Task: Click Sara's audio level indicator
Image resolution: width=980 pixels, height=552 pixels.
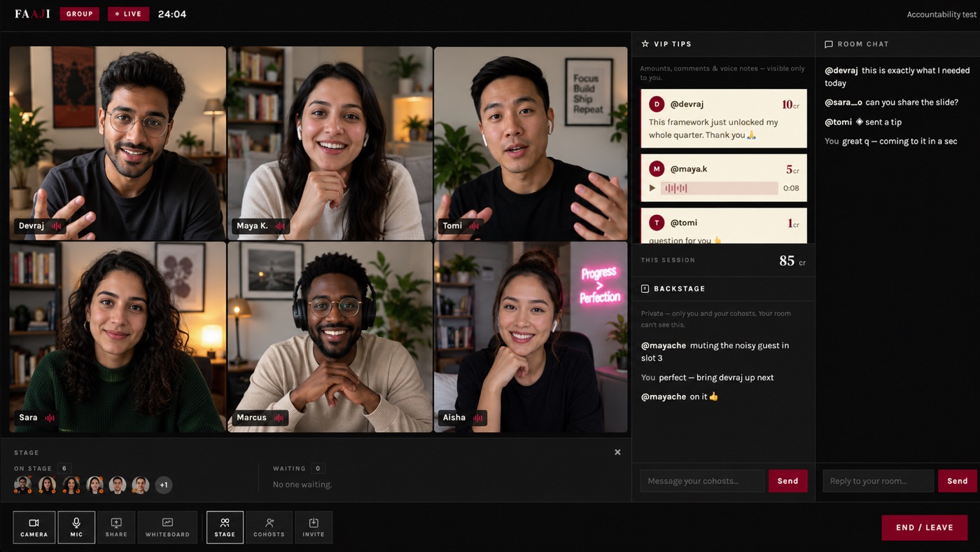Action: (x=50, y=418)
